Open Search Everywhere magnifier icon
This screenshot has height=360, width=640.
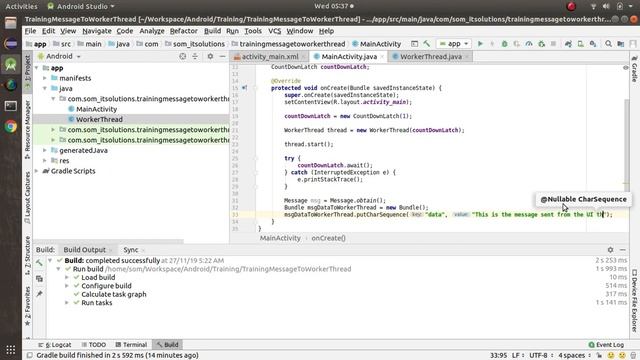click(608, 44)
